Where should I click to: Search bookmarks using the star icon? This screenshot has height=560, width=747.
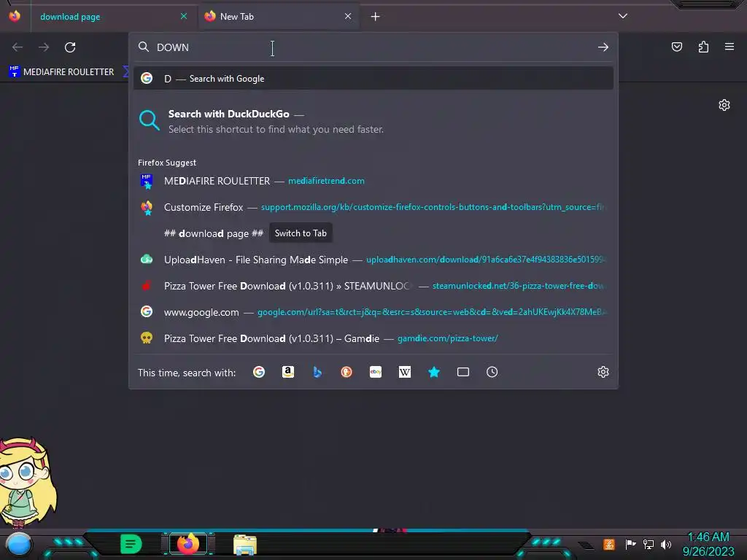click(x=433, y=372)
